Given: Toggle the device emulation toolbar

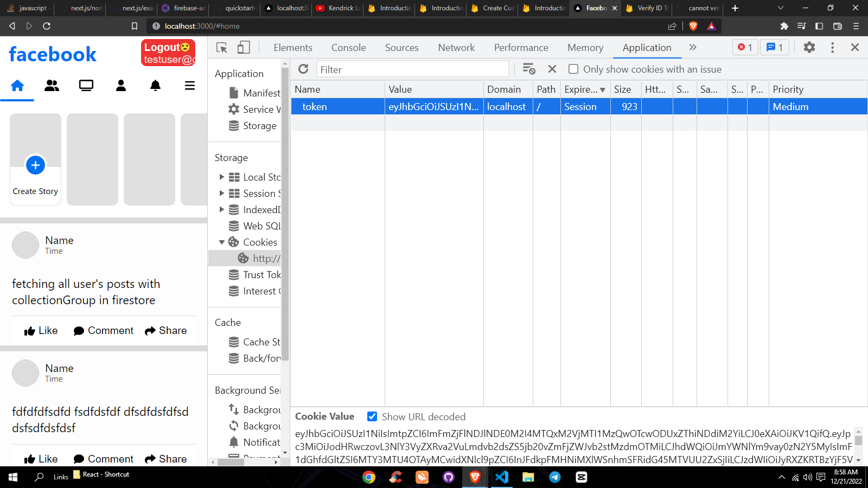Looking at the screenshot, I should (x=243, y=48).
